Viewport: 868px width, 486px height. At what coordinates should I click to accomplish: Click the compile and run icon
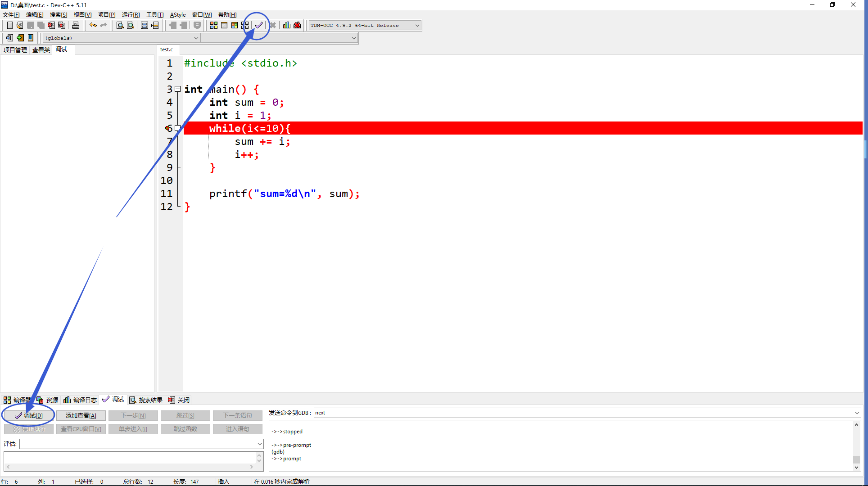pyautogui.click(x=235, y=25)
